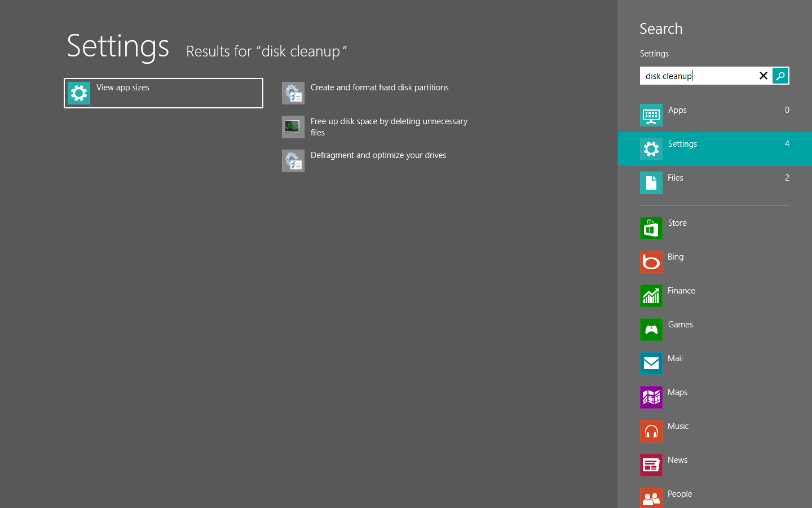Click the Settings result count 4
Viewport: 812px width, 508px height.
[787, 144]
